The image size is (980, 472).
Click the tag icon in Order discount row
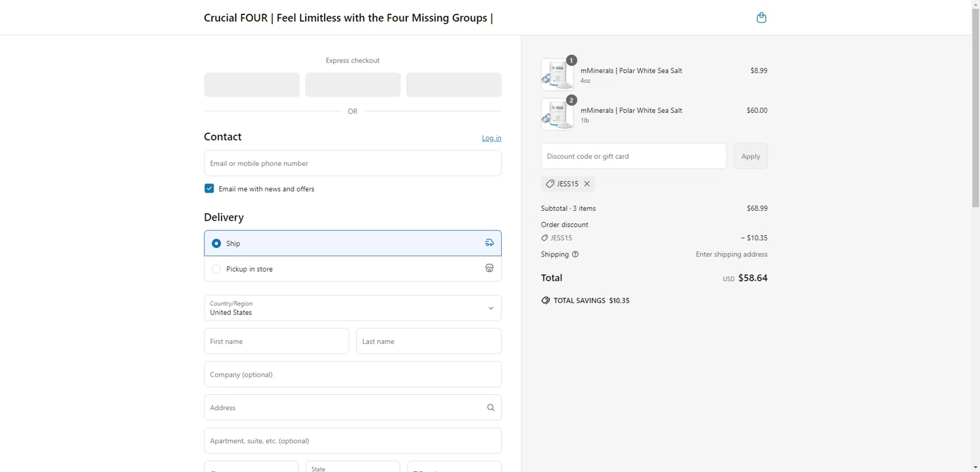(x=544, y=238)
